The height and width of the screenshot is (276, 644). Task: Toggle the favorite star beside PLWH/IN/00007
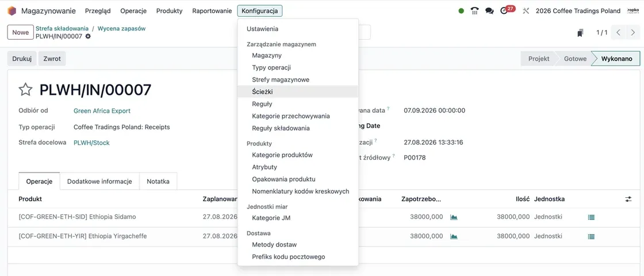(x=25, y=90)
